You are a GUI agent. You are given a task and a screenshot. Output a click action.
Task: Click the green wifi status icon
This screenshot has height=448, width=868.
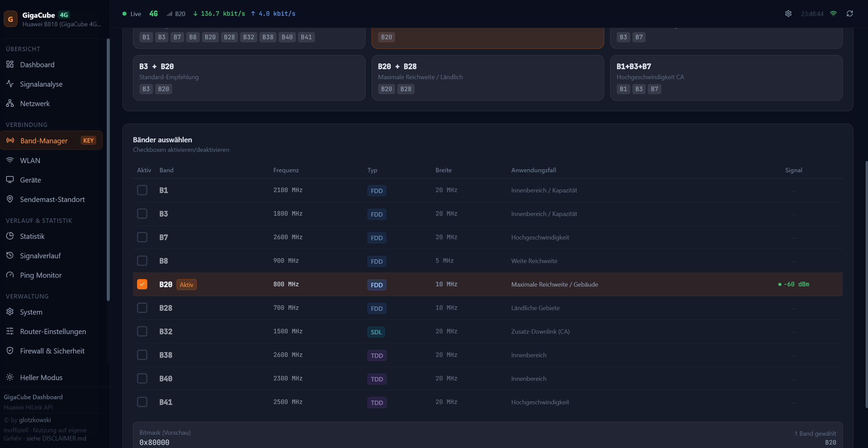(x=833, y=14)
